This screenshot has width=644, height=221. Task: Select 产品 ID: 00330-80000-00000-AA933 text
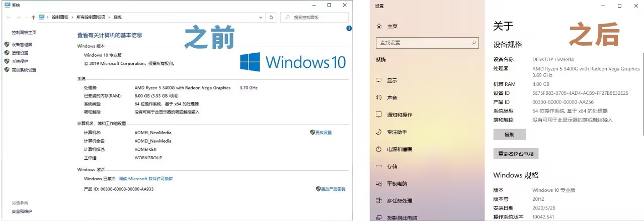[x=118, y=189]
